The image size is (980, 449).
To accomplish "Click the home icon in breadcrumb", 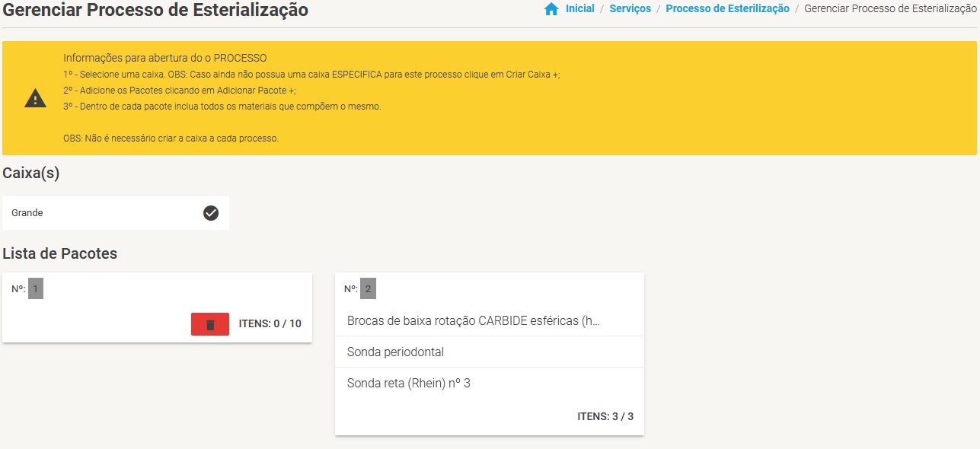I will (551, 9).
